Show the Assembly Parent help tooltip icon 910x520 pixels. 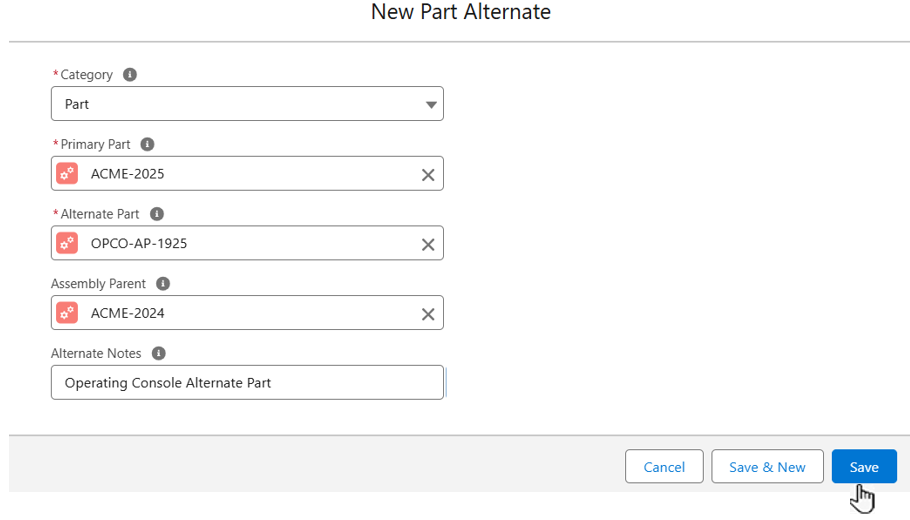click(x=163, y=284)
